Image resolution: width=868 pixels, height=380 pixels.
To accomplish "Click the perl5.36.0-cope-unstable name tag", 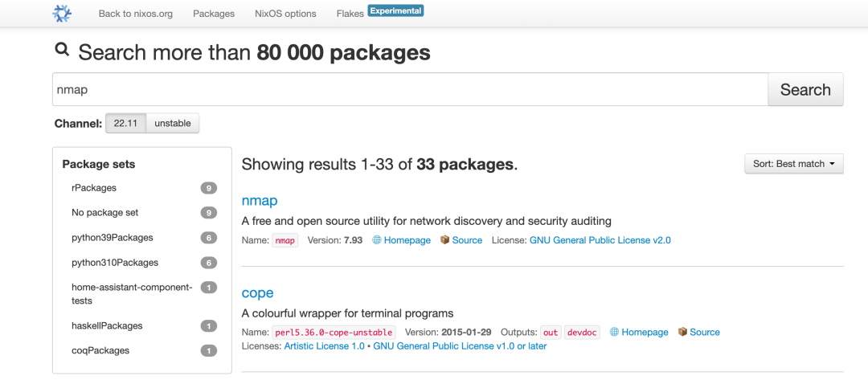I will point(334,333).
